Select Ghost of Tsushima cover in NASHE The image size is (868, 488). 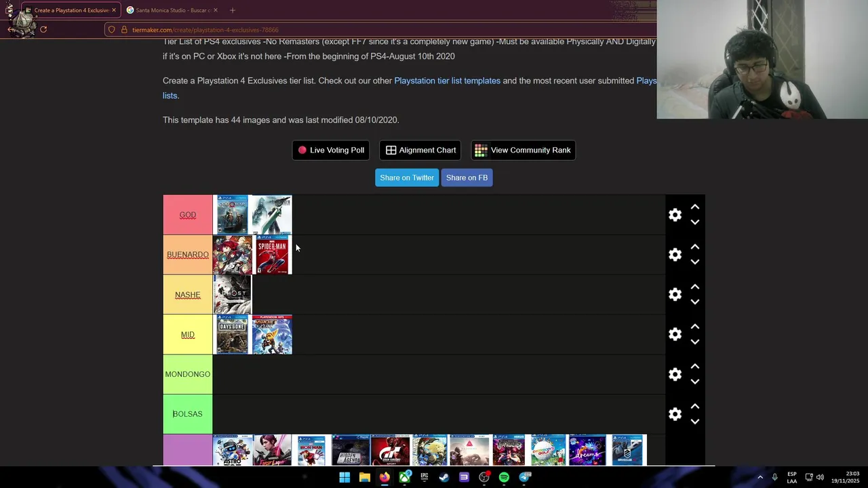232,294
